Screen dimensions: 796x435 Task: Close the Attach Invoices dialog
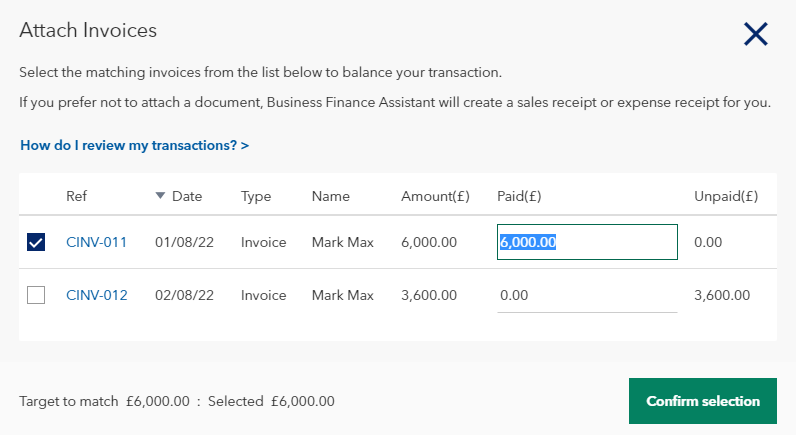point(756,34)
